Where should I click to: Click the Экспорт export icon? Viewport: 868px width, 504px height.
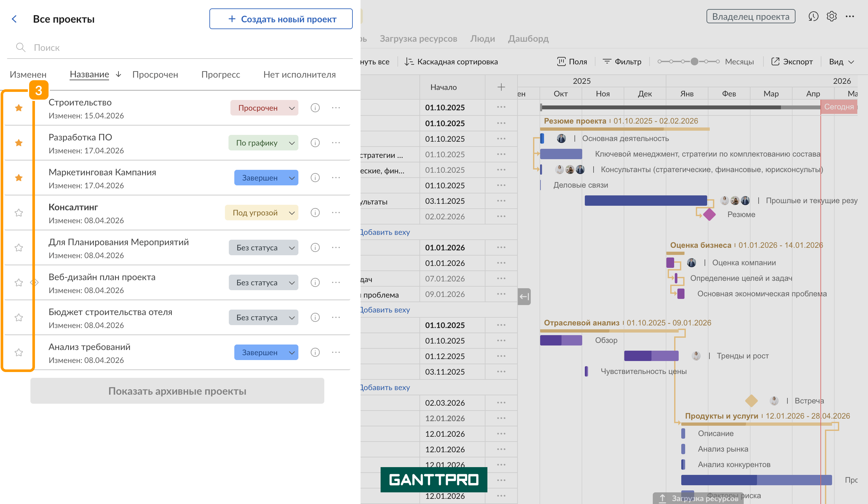click(775, 61)
